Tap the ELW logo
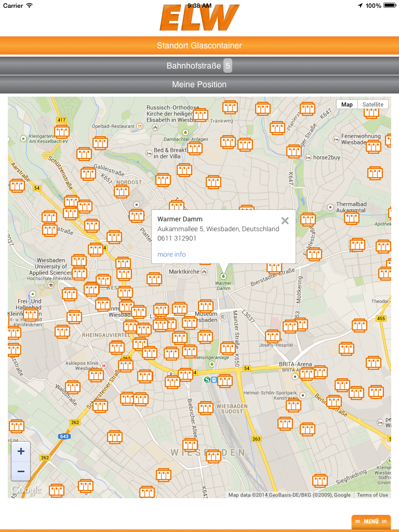The width and height of the screenshot is (399, 532). point(199,18)
